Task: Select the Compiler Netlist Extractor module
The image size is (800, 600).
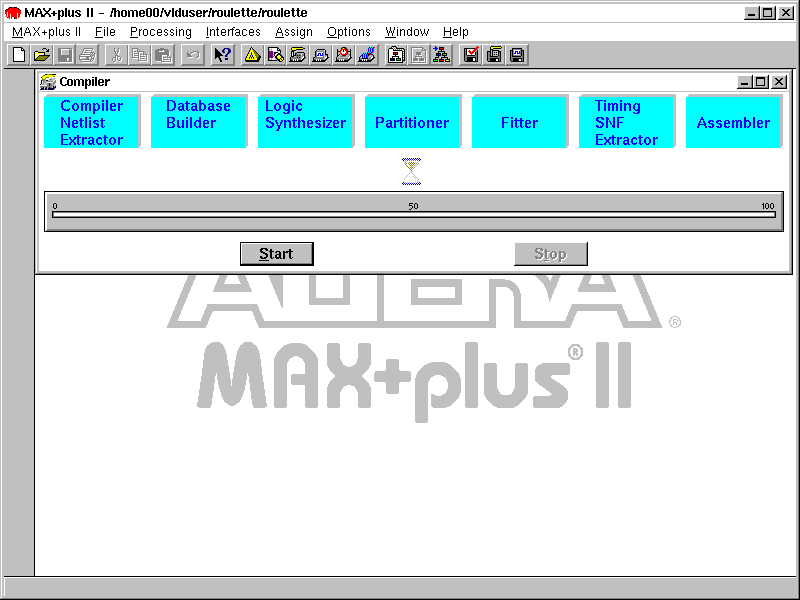Action: click(x=92, y=121)
